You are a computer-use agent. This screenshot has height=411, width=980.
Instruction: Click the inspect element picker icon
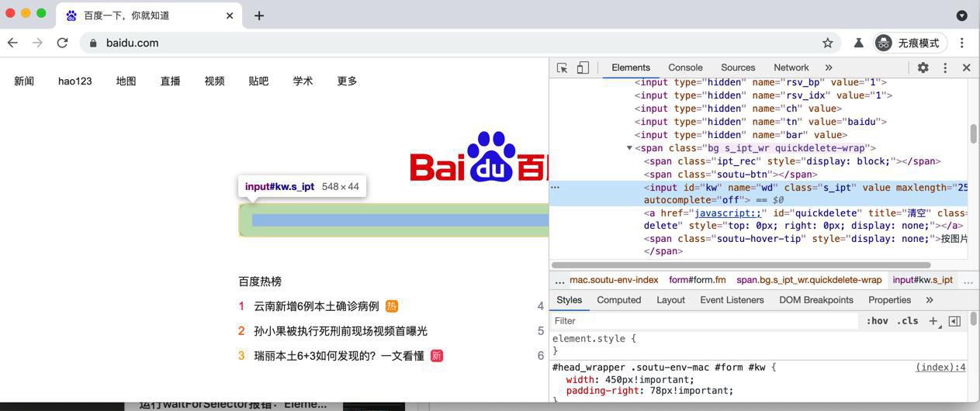coord(563,67)
